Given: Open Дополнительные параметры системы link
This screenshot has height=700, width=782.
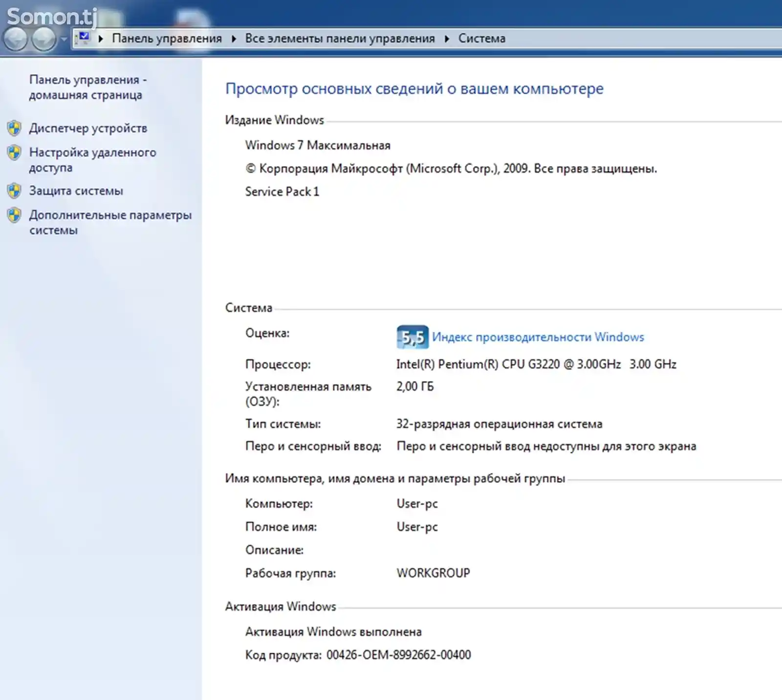Looking at the screenshot, I should pos(110,222).
